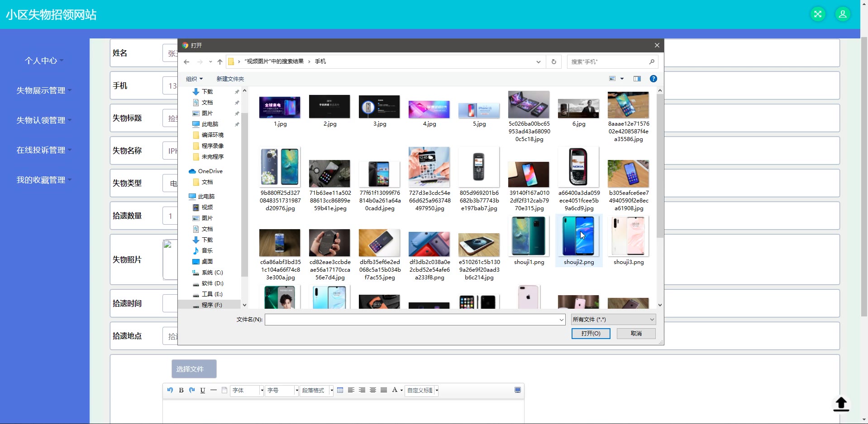
Task: Click the undo arrow in editor toolbar
Action: (x=170, y=390)
